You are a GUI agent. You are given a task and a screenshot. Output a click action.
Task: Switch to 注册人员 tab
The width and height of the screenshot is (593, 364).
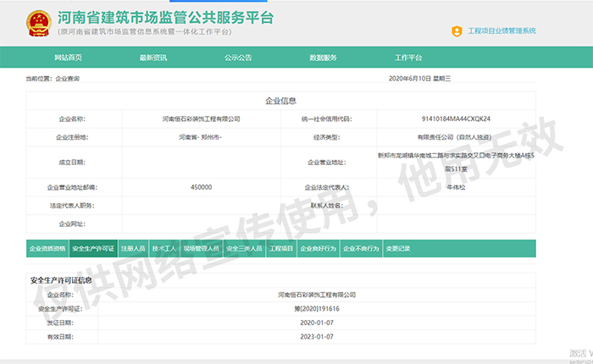click(133, 249)
